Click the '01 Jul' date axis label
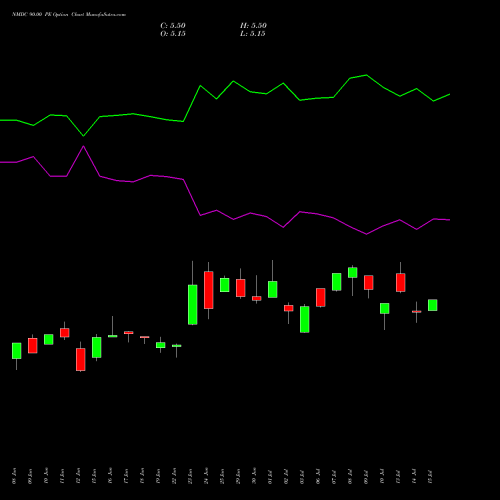The image size is (500, 500). [x=270, y=477]
